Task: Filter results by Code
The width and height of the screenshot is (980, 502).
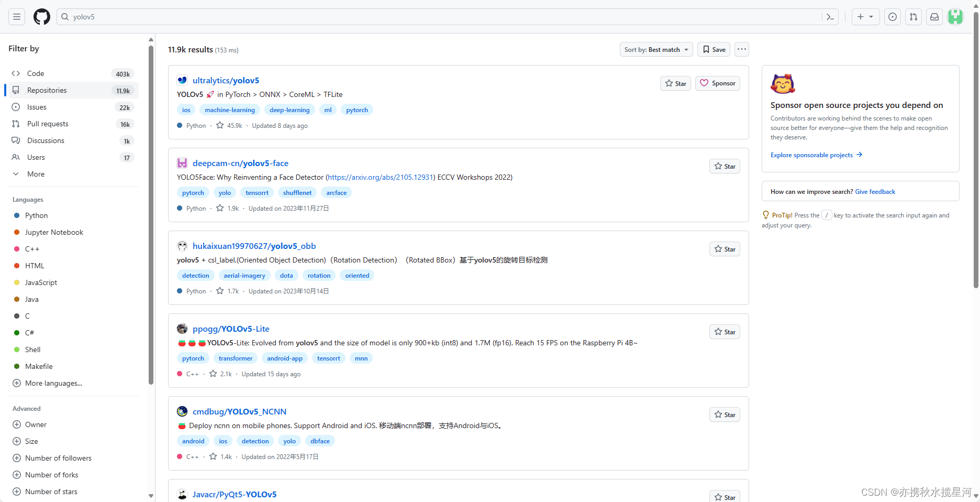Action: click(73, 73)
